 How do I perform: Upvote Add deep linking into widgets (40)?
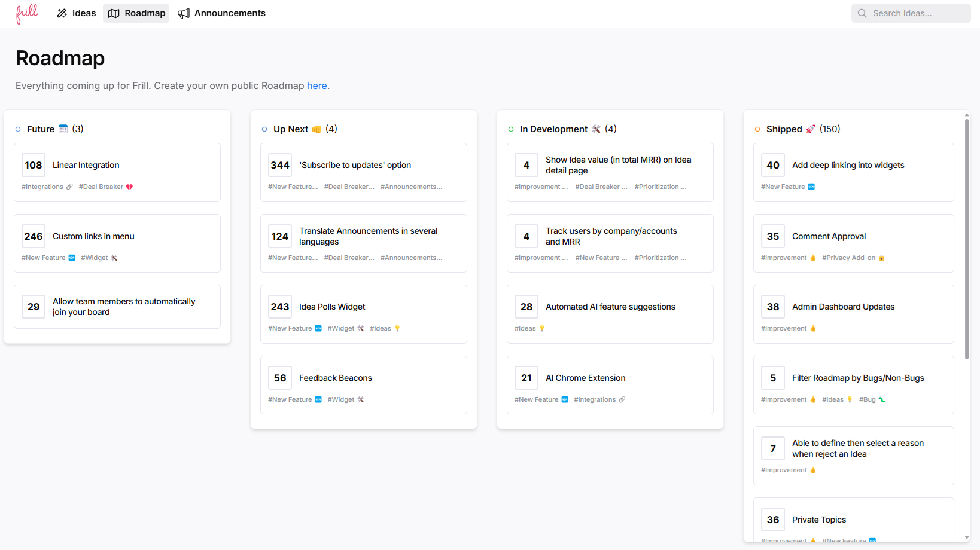tap(773, 166)
